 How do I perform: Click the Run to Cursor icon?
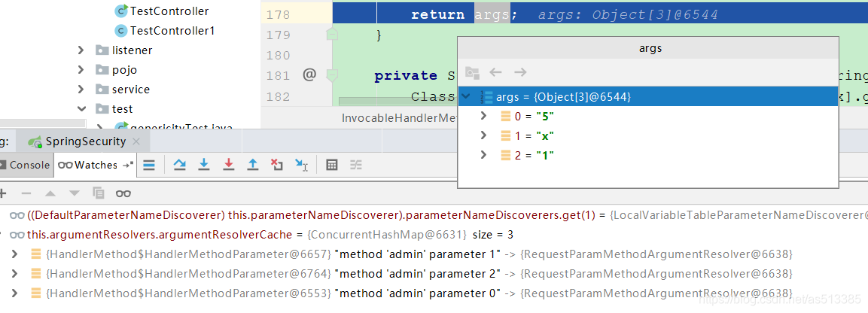coord(301,164)
